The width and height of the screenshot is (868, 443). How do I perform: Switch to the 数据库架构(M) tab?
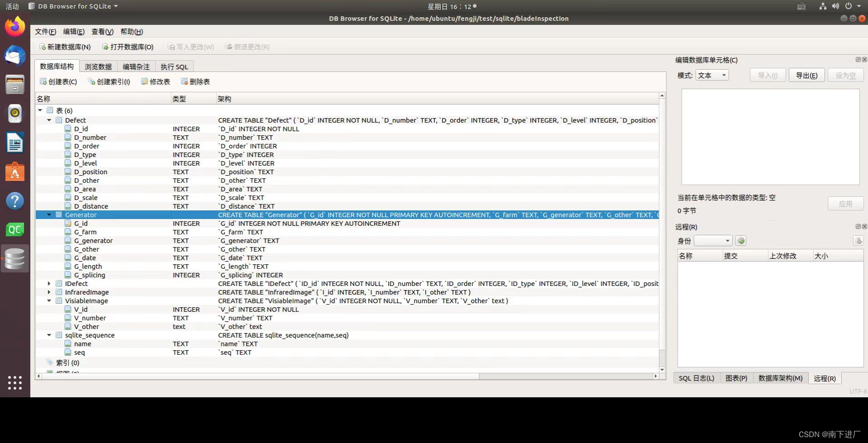(x=780, y=378)
